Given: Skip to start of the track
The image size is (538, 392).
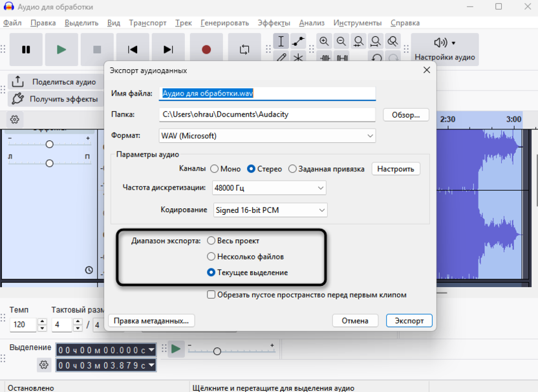Looking at the screenshot, I should tap(133, 50).
